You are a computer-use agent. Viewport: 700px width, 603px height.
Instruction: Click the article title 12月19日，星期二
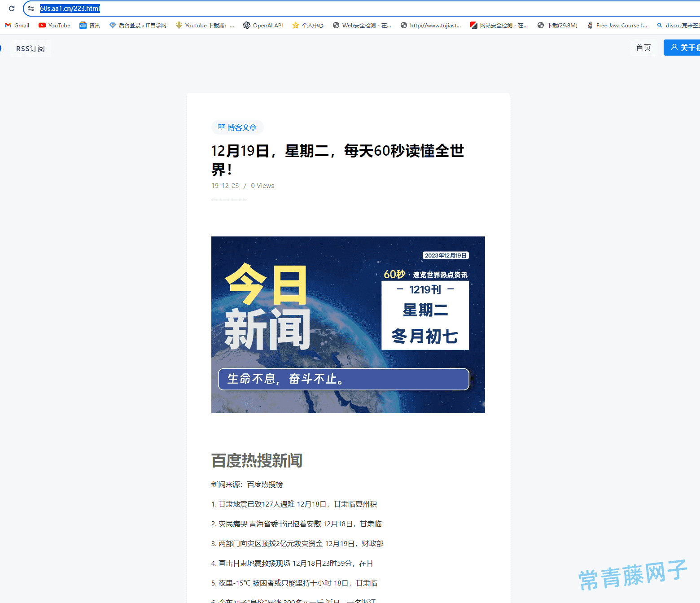pos(337,160)
